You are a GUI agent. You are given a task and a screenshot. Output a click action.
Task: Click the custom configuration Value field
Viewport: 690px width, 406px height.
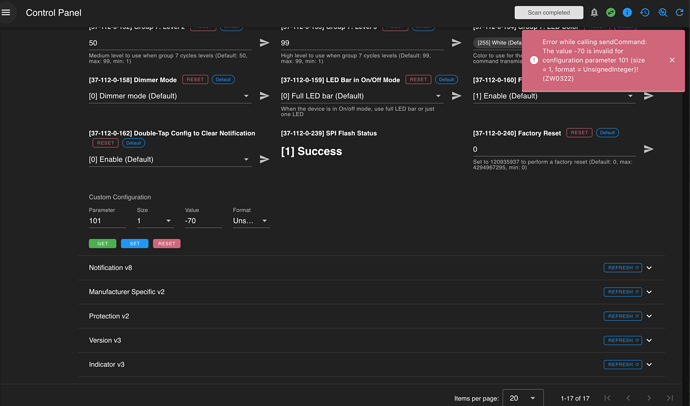pyautogui.click(x=203, y=221)
